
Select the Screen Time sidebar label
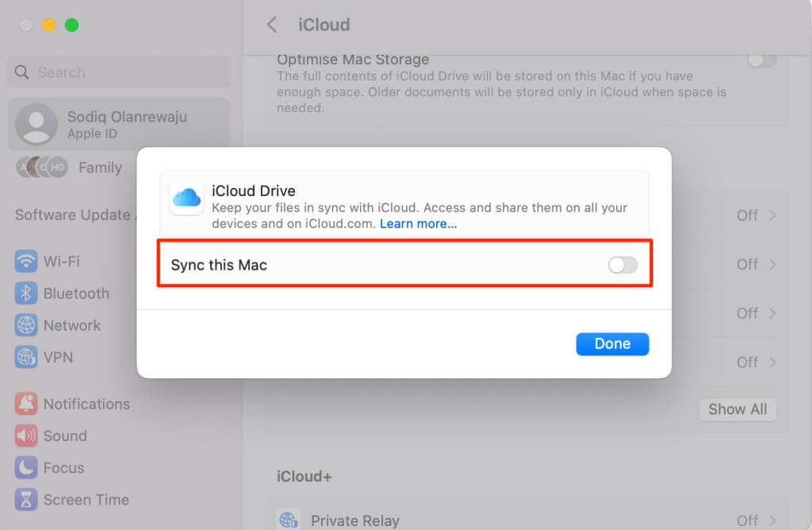click(86, 500)
